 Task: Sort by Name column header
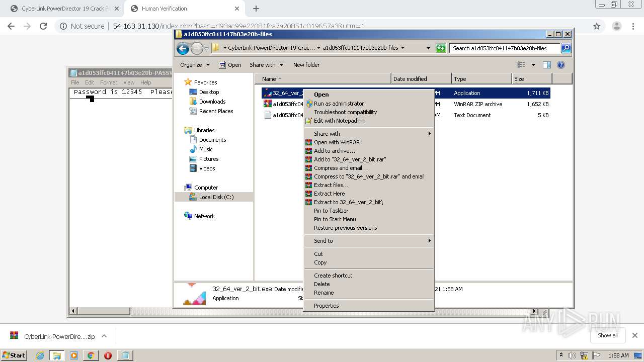tap(323, 79)
